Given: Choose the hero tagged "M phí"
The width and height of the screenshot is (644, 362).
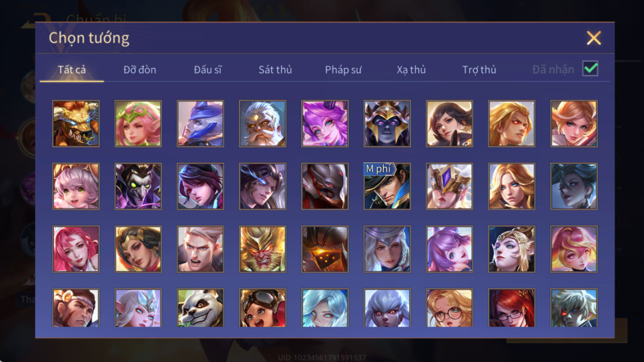Looking at the screenshot, I should click(x=387, y=186).
